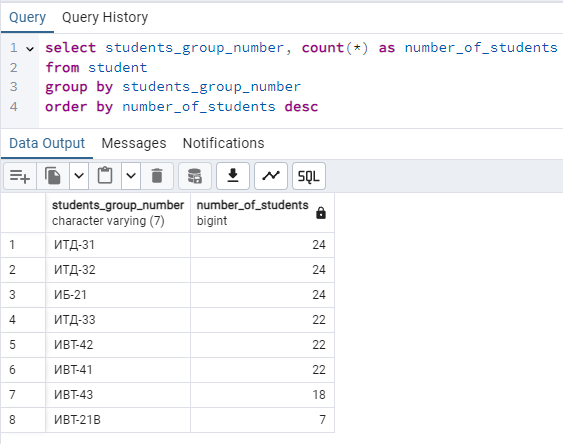Select the Data Output tab

coord(47,143)
